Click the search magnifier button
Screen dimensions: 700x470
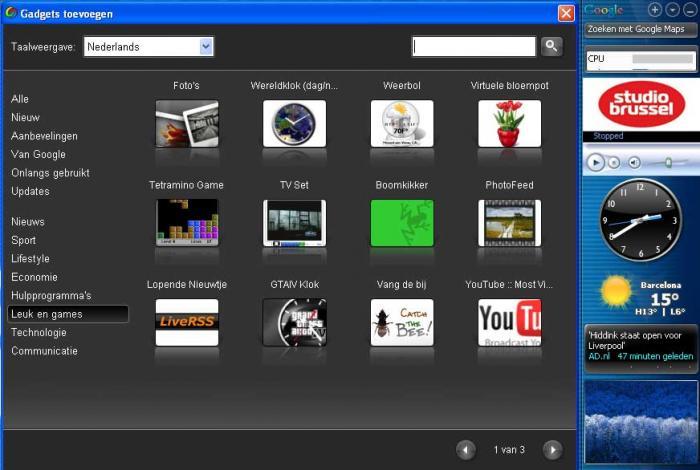click(x=552, y=46)
